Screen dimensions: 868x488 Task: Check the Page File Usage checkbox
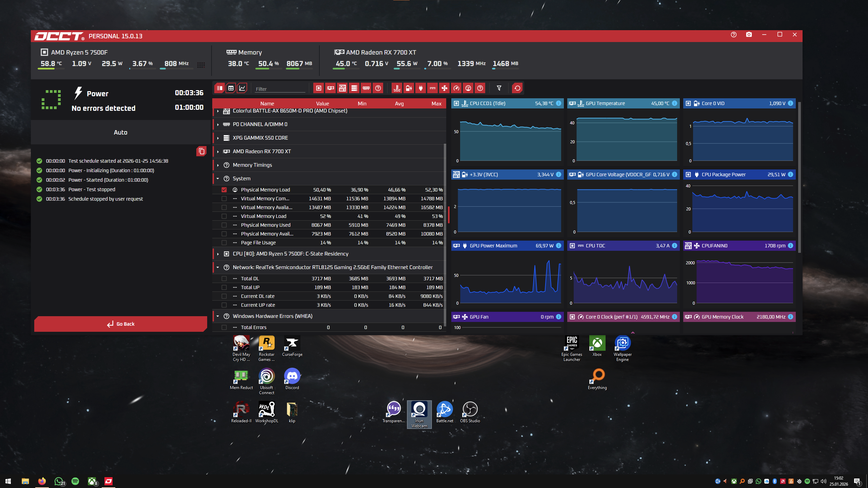(x=224, y=243)
